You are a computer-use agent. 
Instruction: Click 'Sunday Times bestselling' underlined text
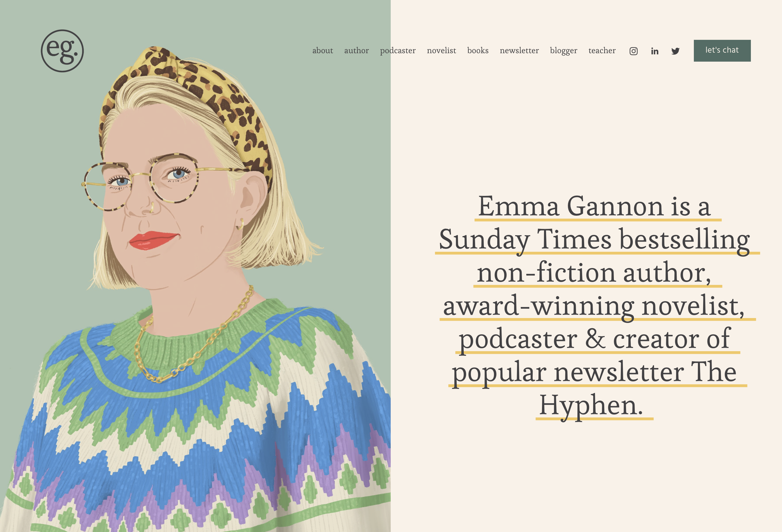click(594, 240)
